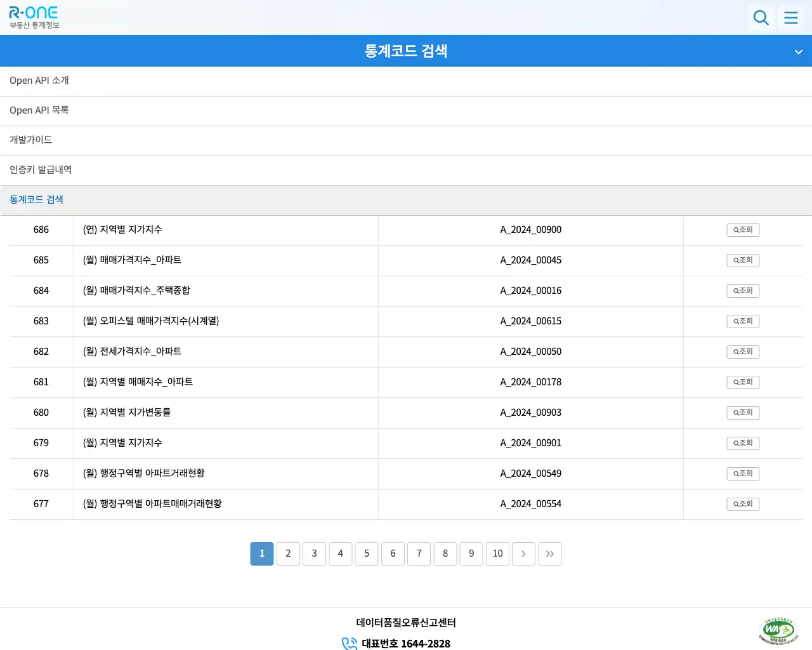Click code A_2024_00549
The height and width of the screenshot is (650, 812).
pos(531,474)
